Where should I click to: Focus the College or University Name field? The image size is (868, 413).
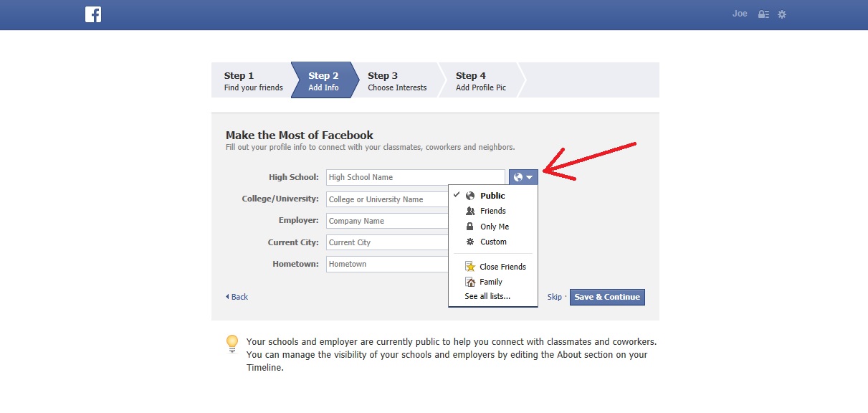click(x=388, y=199)
